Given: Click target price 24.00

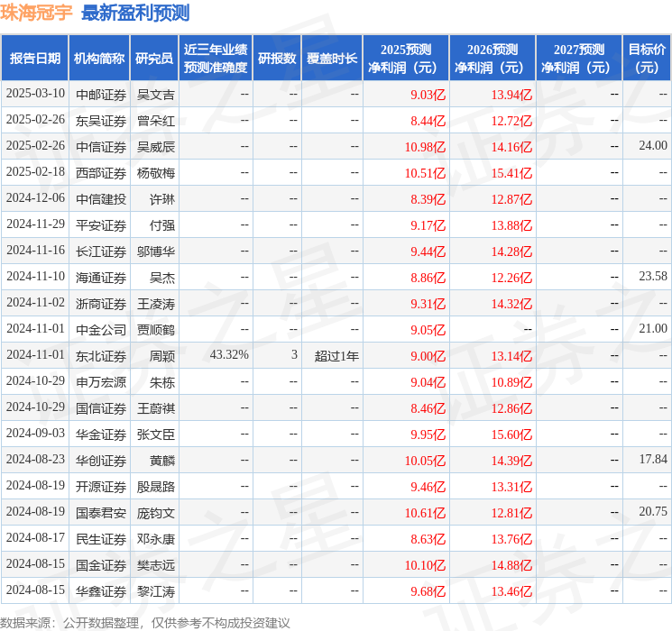Looking at the screenshot, I should 653,146.
